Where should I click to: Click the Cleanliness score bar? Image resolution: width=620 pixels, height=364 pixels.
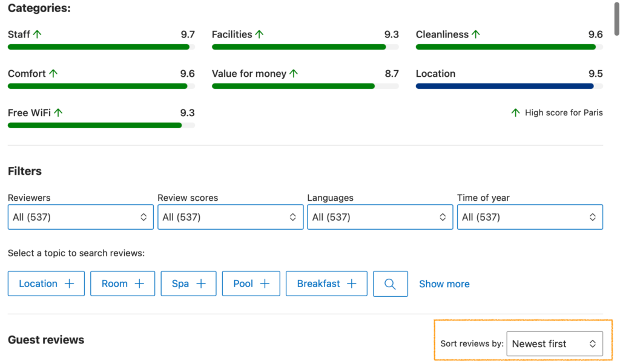[x=509, y=47]
